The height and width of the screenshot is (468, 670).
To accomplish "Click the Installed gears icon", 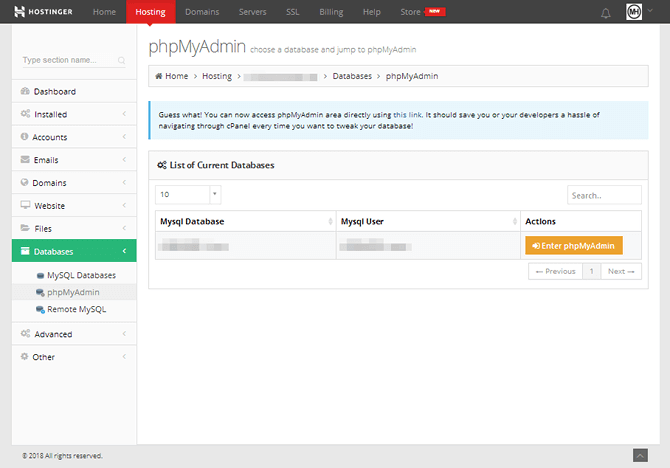I will 25,114.
